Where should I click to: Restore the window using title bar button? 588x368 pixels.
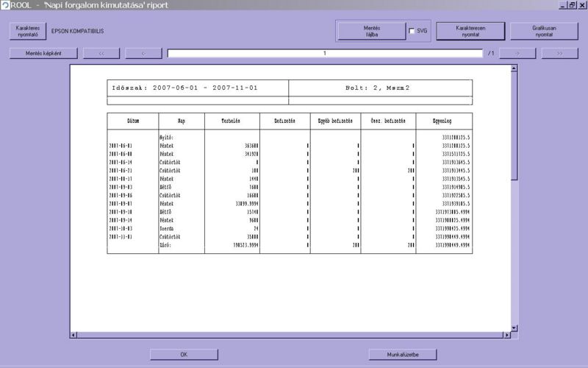pos(572,5)
